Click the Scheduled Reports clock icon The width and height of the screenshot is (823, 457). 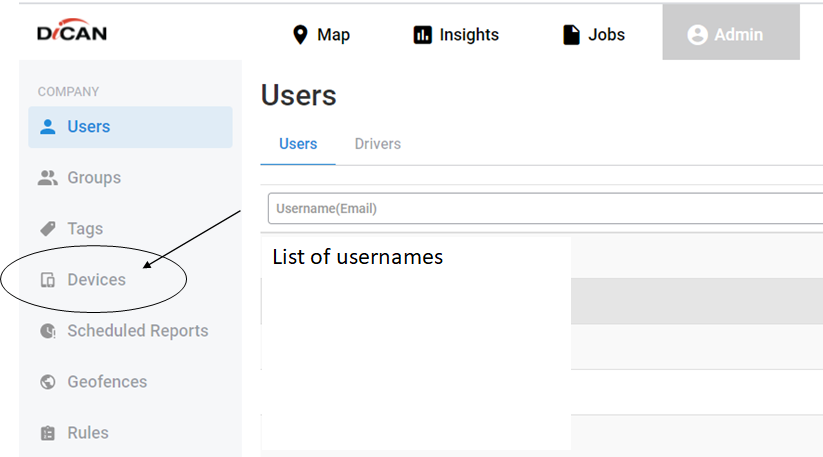click(x=48, y=331)
